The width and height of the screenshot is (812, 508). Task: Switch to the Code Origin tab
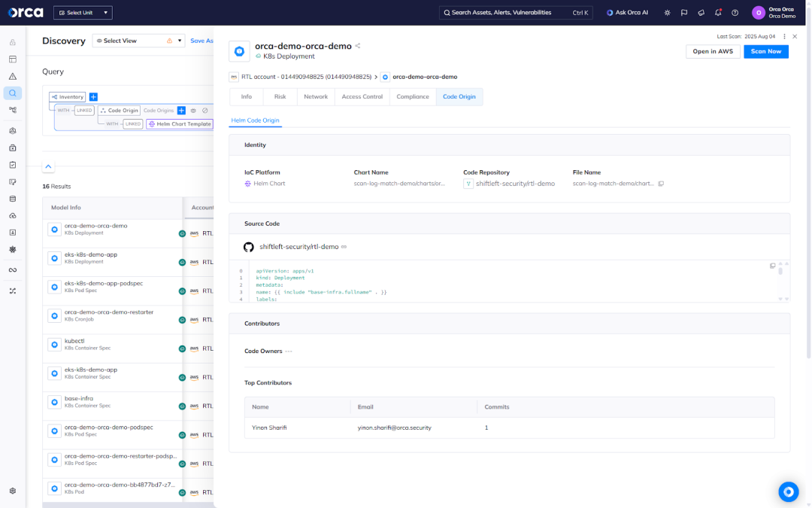tap(459, 97)
